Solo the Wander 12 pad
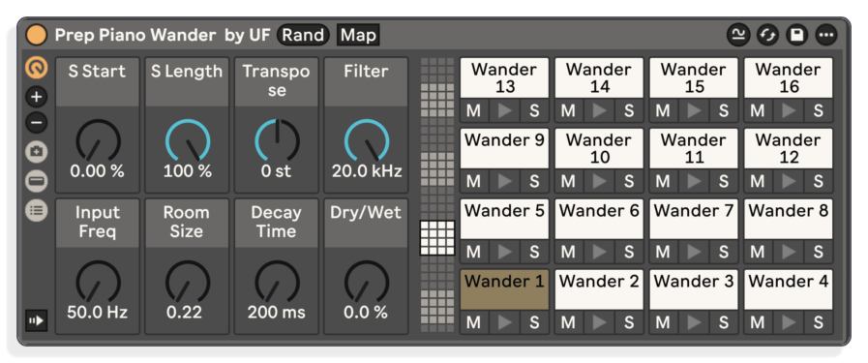The width and height of the screenshot is (868, 363). (x=819, y=181)
